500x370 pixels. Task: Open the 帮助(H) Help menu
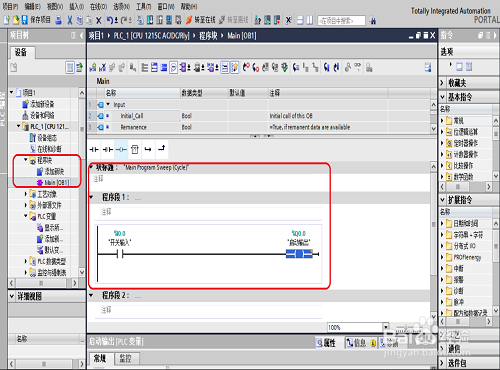[189, 6]
